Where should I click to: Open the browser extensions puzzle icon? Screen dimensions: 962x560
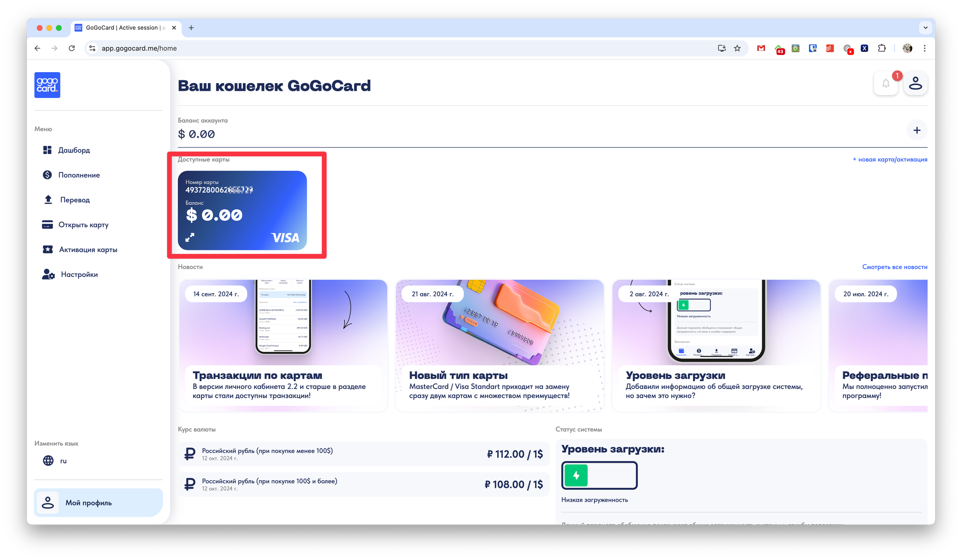coord(882,48)
